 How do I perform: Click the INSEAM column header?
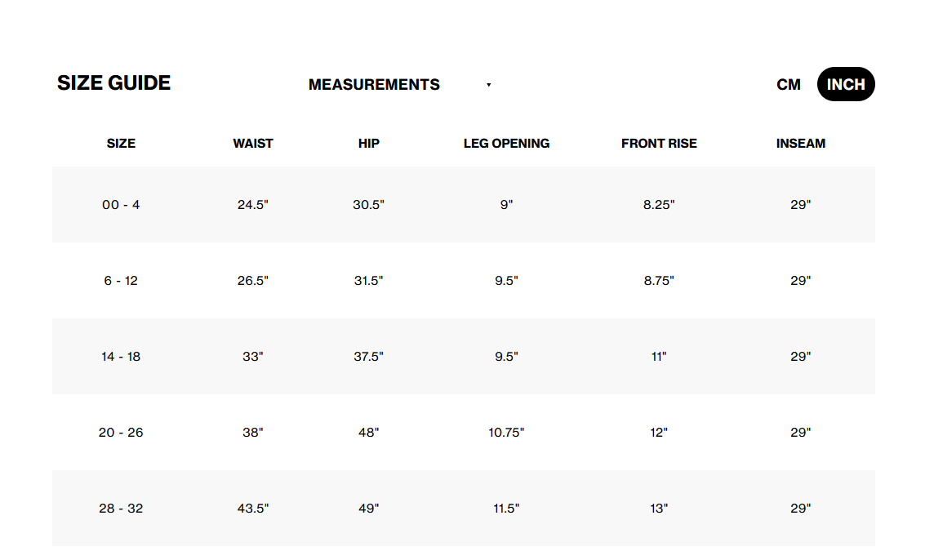coord(801,144)
